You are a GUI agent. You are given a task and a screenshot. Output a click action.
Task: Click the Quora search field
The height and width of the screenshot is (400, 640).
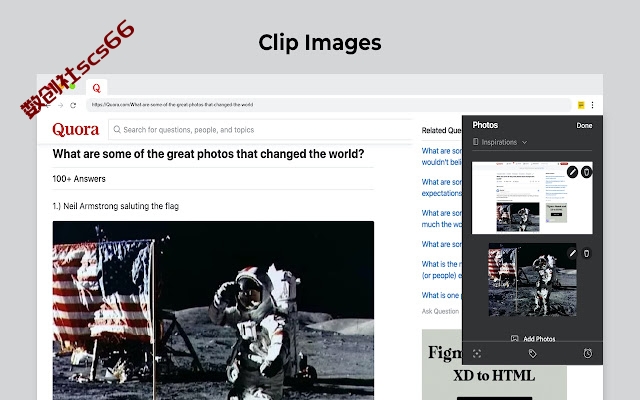(261, 130)
